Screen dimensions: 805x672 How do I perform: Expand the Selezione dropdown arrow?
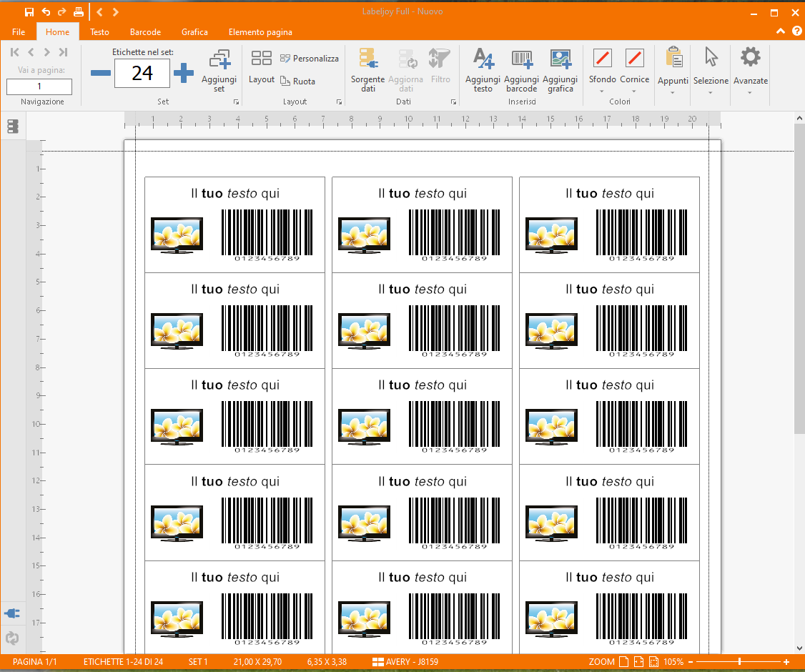coord(711,93)
